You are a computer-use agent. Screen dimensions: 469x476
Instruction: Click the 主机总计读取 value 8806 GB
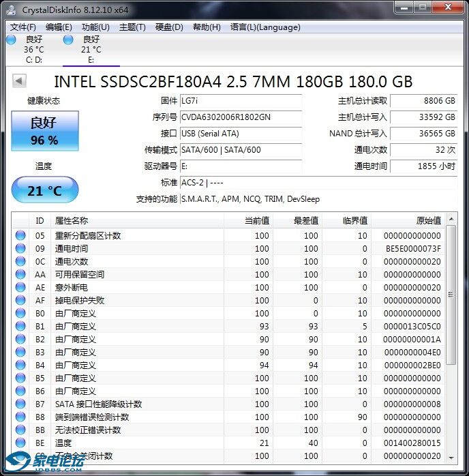click(424, 101)
